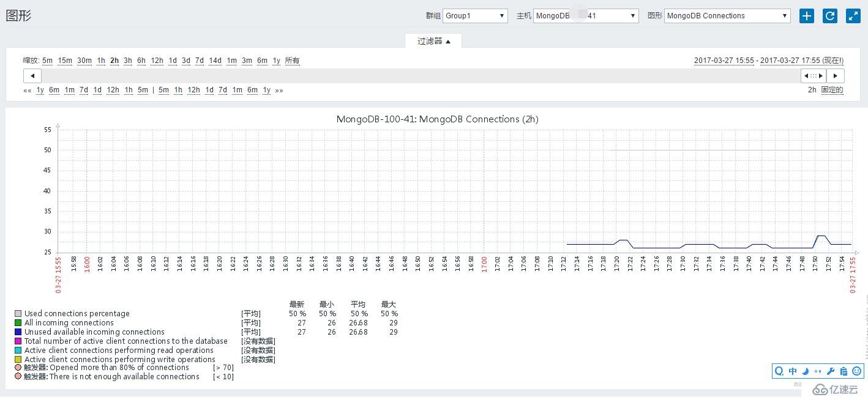Set zoom to 14d
Screen dimensions: 868x397
[x=215, y=61]
